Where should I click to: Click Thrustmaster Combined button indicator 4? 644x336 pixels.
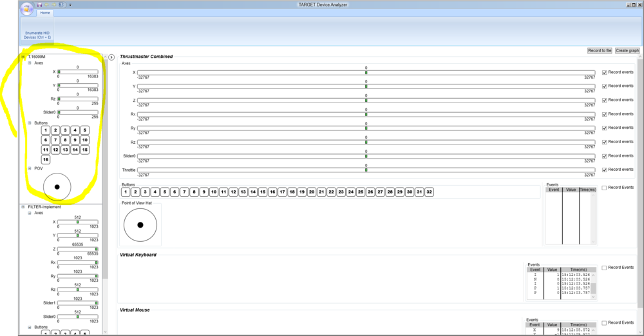coord(155,192)
